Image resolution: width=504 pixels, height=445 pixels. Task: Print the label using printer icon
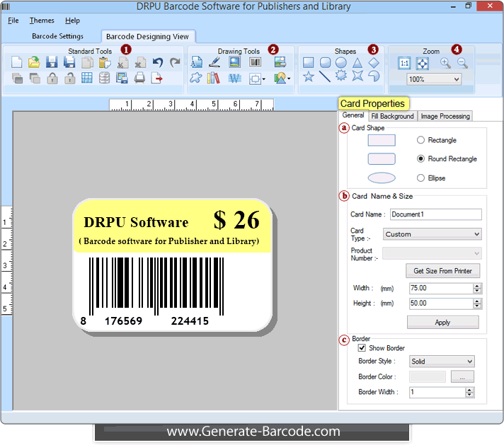click(139, 78)
